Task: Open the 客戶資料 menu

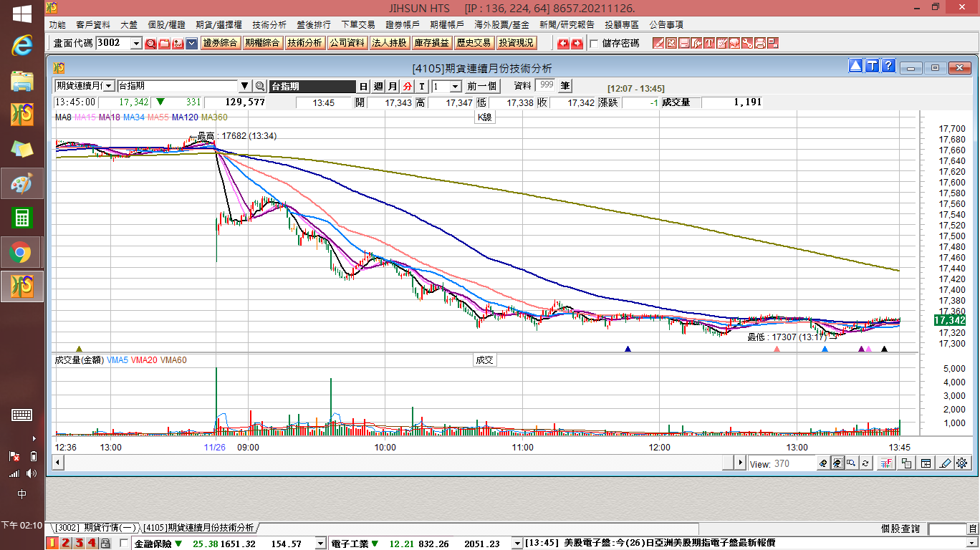Action: tap(92, 25)
